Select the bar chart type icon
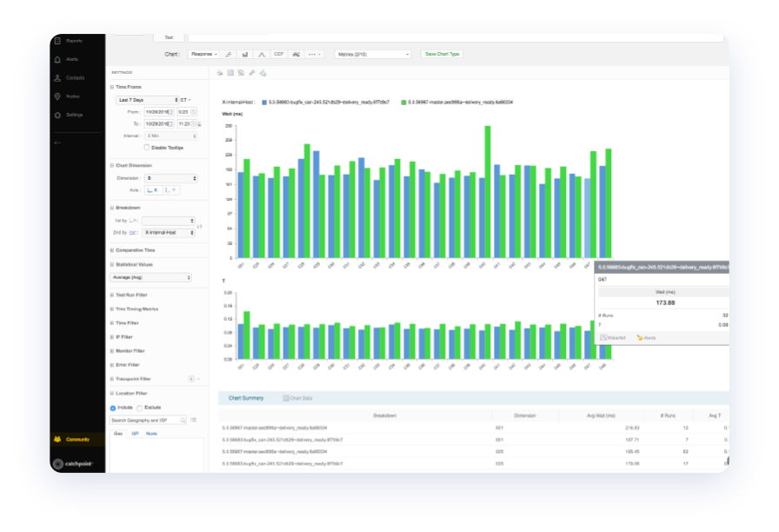Screen dimensions: 779x532 (243, 54)
